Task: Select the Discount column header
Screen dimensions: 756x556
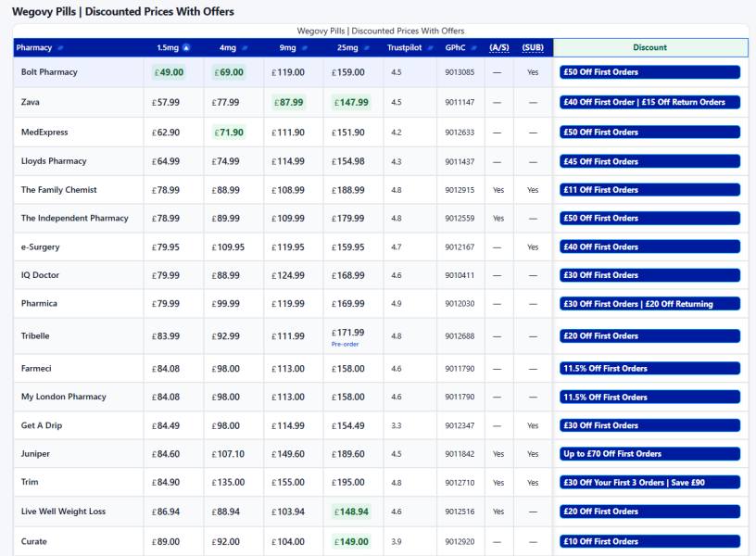Action: [x=650, y=48]
